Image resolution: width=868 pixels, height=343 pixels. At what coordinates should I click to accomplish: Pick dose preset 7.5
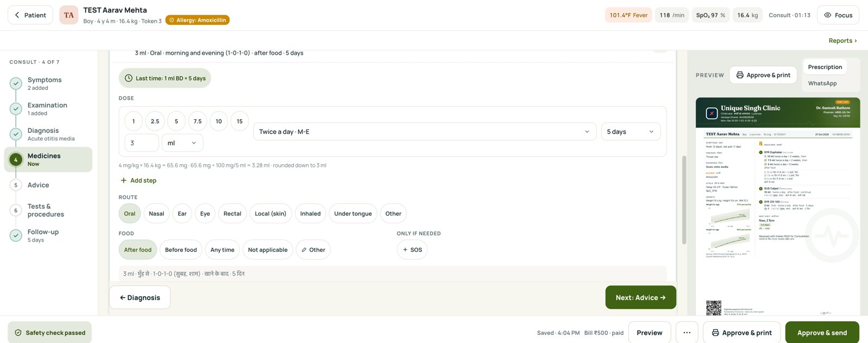tap(197, 121)
